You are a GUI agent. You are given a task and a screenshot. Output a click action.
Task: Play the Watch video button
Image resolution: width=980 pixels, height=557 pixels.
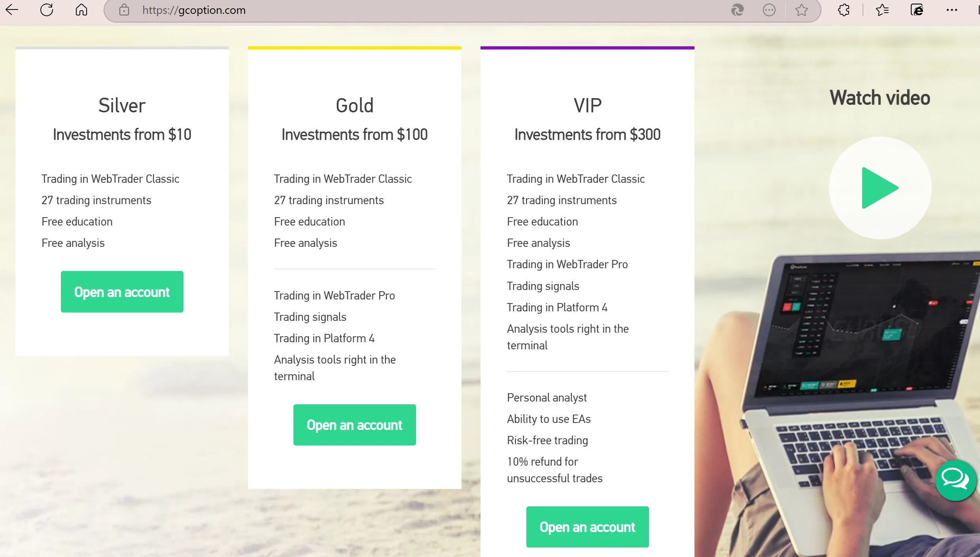(x=880, y=188)
